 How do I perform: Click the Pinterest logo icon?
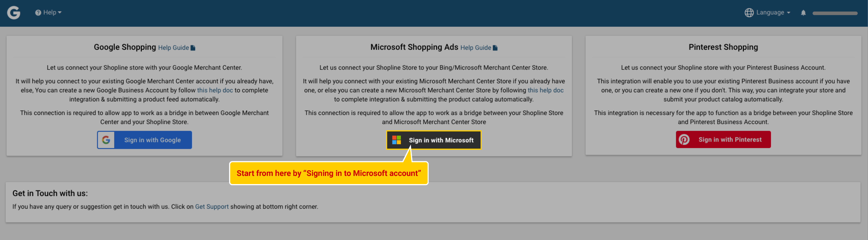tap(684, 139)
